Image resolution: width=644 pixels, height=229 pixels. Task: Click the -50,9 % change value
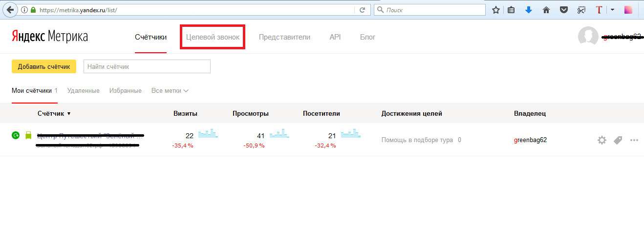254,146
